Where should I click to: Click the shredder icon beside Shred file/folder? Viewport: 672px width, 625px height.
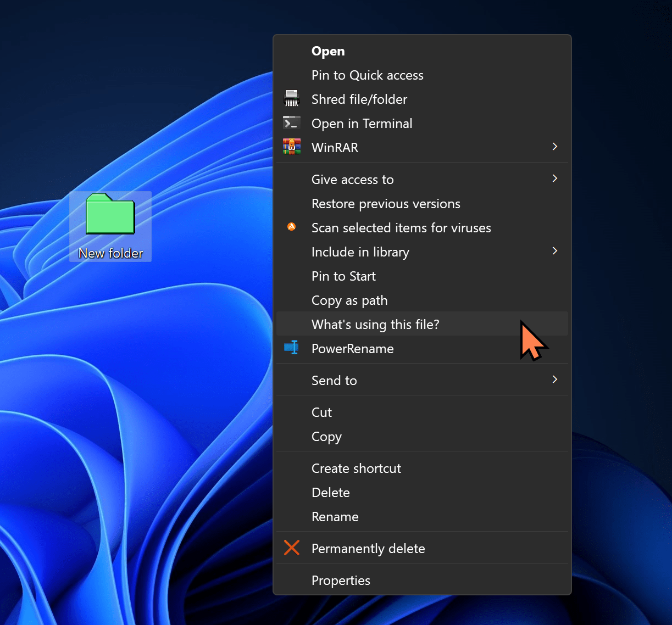[291, 99]
